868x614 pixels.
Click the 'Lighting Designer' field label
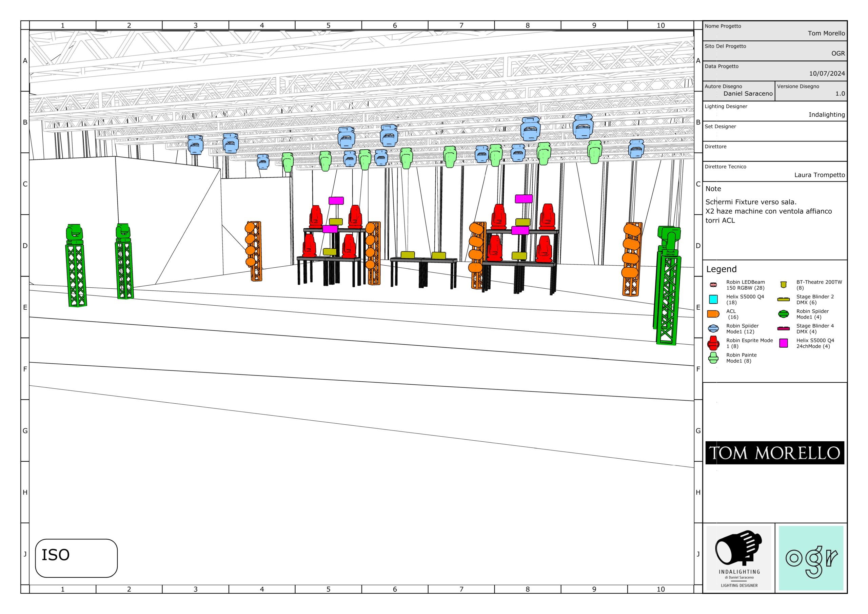726,106
